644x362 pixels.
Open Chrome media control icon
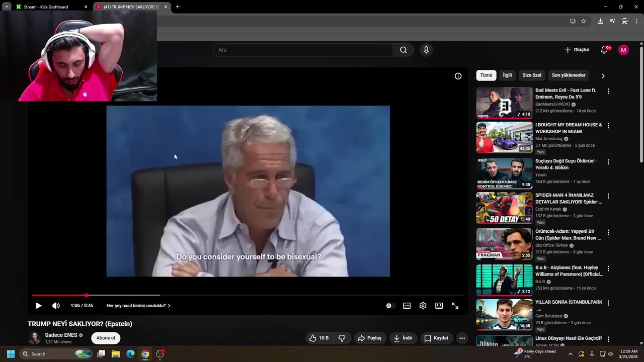point(612,21)
